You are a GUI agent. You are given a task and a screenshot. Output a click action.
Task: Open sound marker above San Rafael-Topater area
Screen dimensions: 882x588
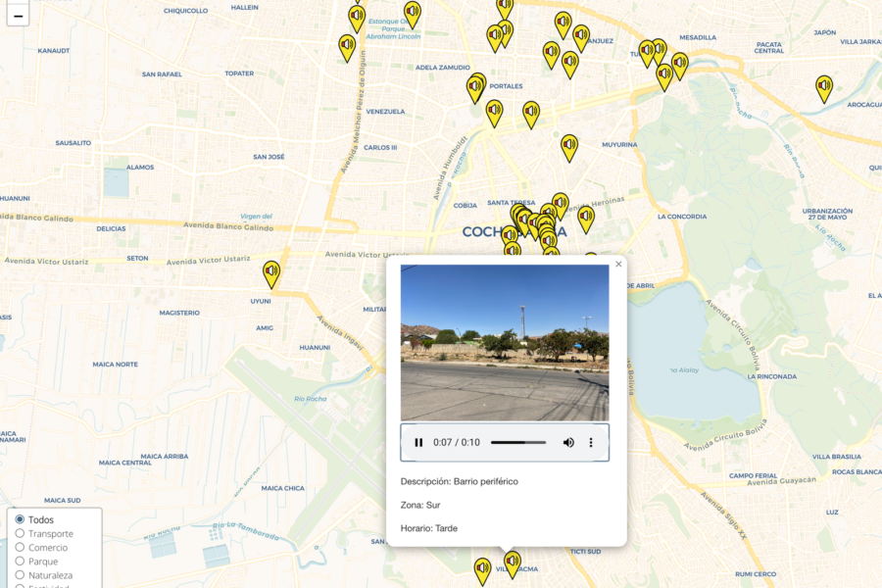pyautogui.click(x=347, y=48)
